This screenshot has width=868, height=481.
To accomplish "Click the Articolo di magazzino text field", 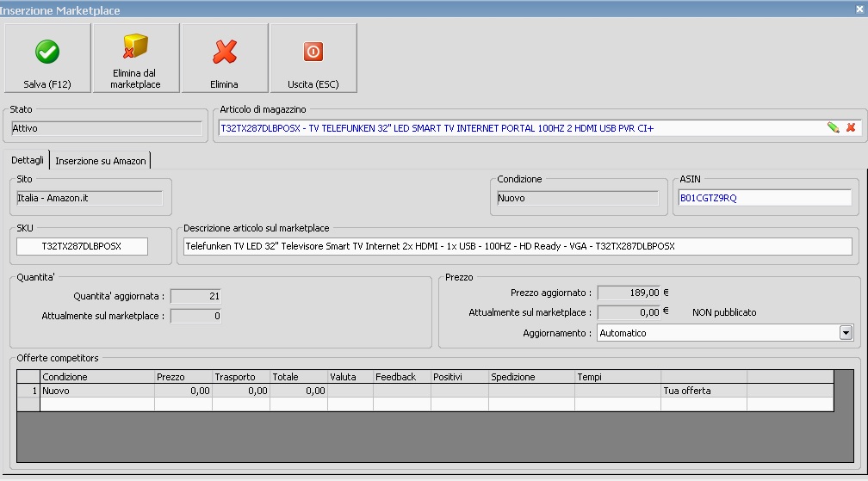I will tap(517, 128).
